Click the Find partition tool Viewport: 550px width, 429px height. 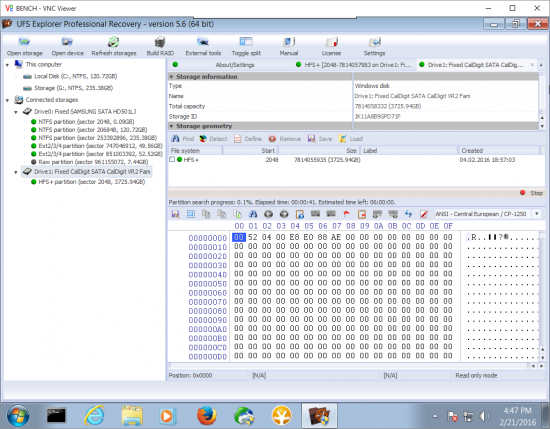[182, 139]
